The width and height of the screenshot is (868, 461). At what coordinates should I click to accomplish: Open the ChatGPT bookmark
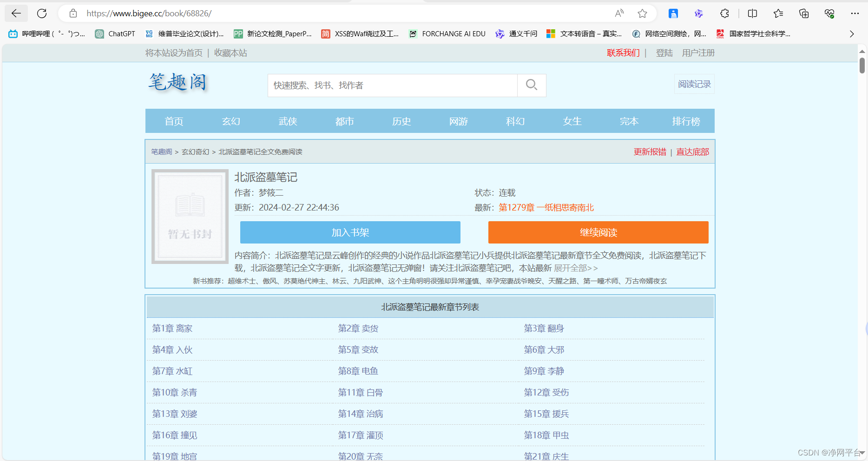pos(115,34)
